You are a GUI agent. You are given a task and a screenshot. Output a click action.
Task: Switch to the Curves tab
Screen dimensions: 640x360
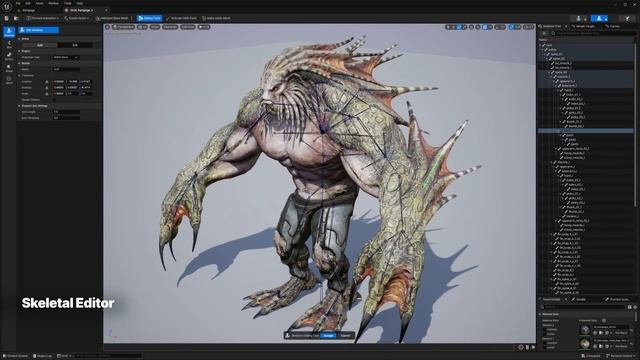coord(613,26)
